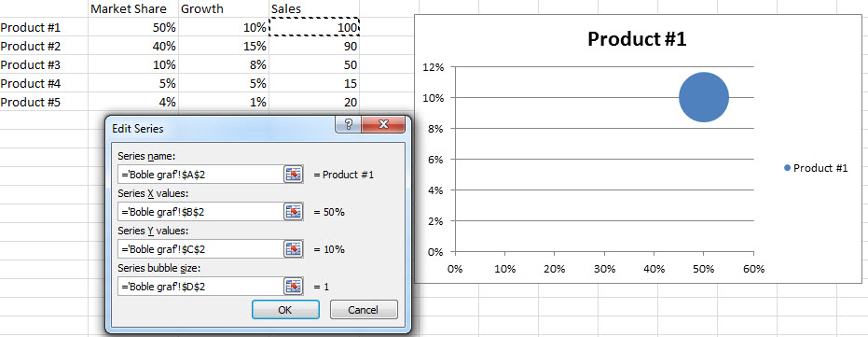Select the Edit Series title bar
The image size is (868, 337).
(222, 128)
